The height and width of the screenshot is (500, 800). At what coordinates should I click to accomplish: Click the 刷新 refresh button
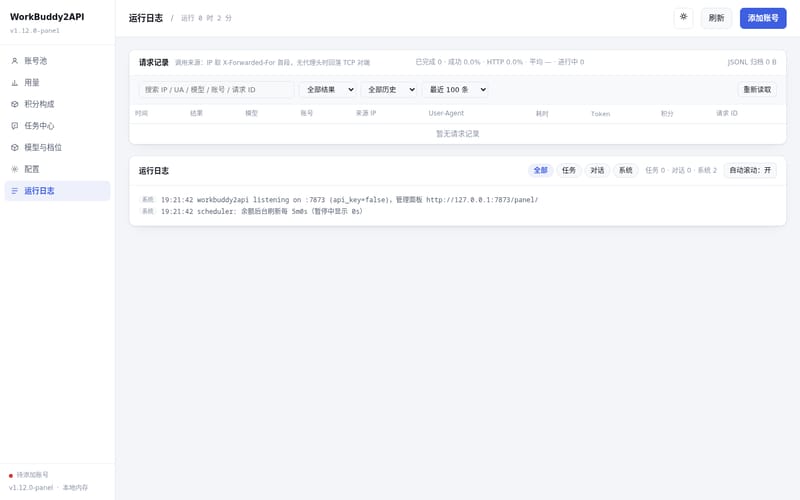point(716,18)
